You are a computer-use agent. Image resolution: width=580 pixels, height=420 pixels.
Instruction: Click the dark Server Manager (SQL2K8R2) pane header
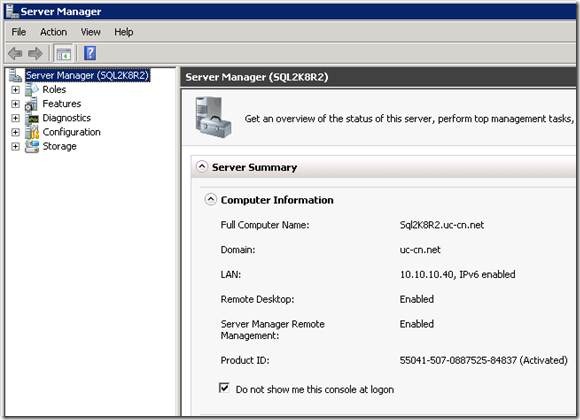pos(378,77)
